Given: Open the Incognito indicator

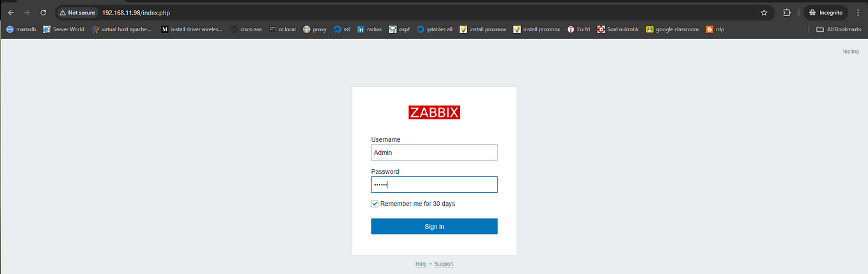Looking at the screenshot, I should 825,12.
